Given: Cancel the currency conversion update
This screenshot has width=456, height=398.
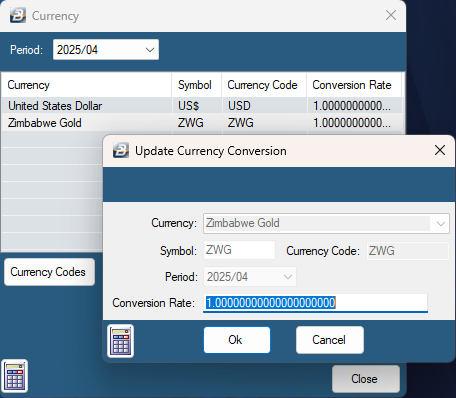Looking at the screenshot, I should click(330, 340).
